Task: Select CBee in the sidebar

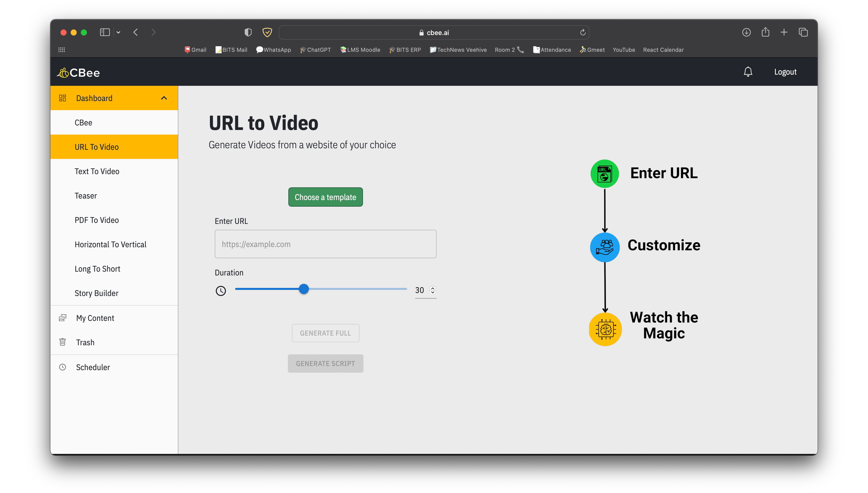Action: [114, 123]
